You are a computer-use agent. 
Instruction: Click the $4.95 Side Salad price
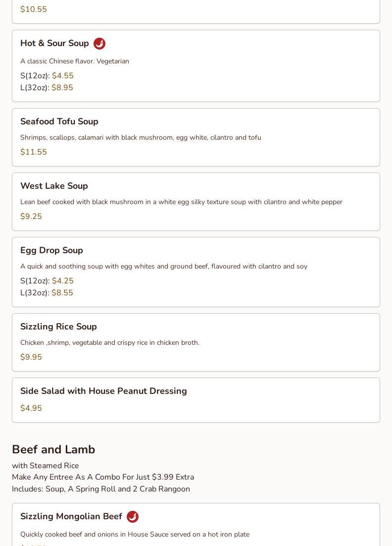tap(31, 408)
